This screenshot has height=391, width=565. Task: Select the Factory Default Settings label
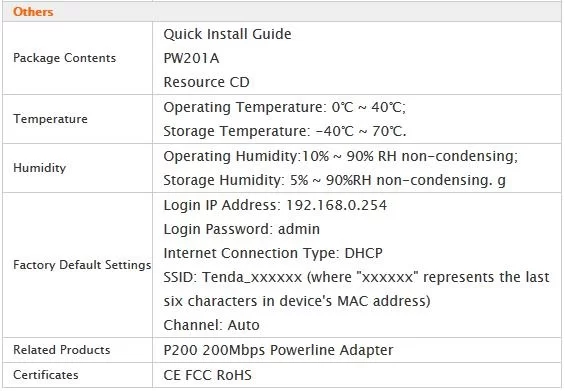(x=82, y=265)
